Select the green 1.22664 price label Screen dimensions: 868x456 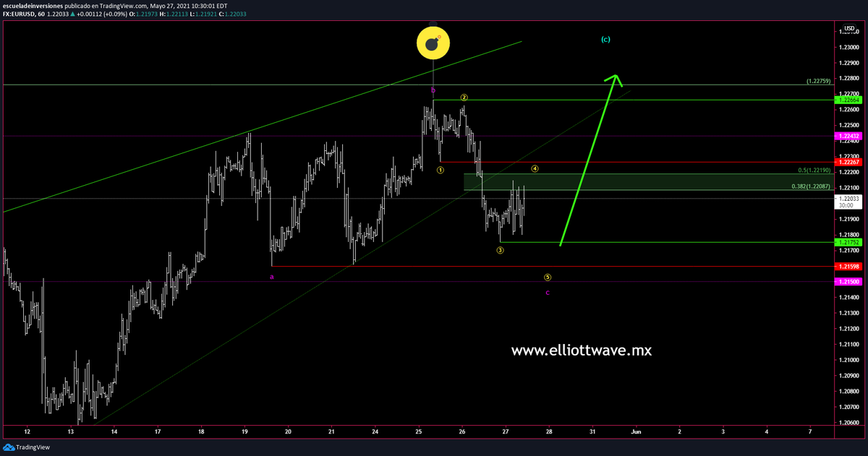[849, 100]
